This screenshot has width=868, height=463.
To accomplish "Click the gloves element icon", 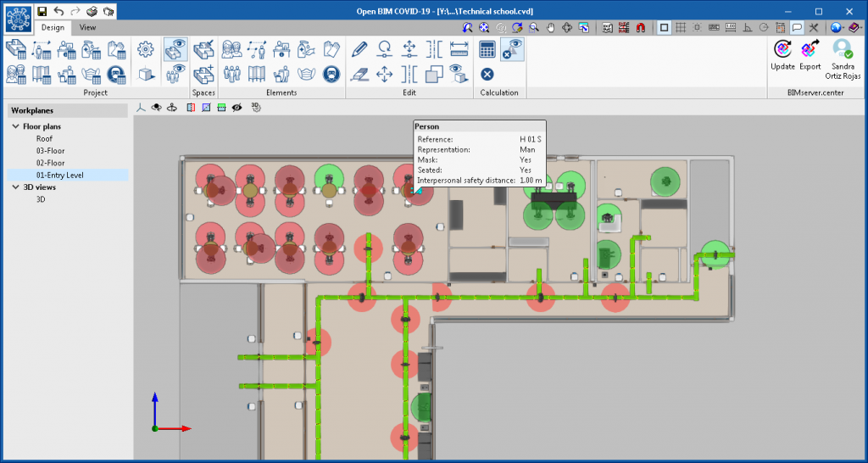I will pyautogui.click(x=331, y=48).
